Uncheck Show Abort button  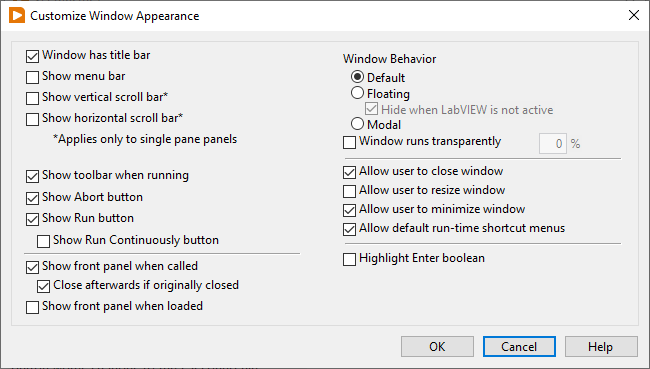point(32,198)
